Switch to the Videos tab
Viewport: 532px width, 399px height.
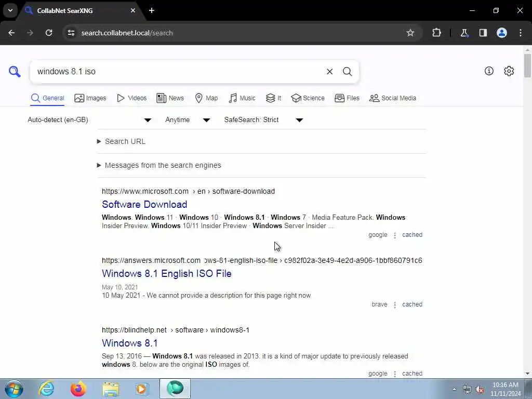pyautogui.click(x=131, y=98)
